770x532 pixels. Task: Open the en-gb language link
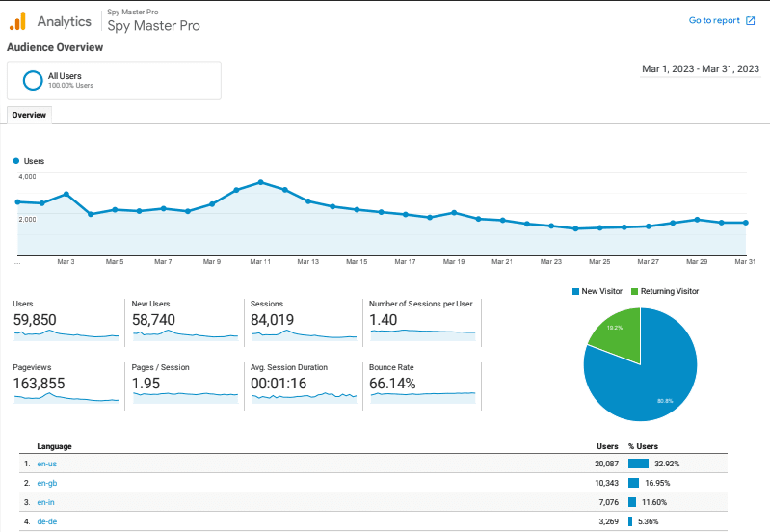46,483
